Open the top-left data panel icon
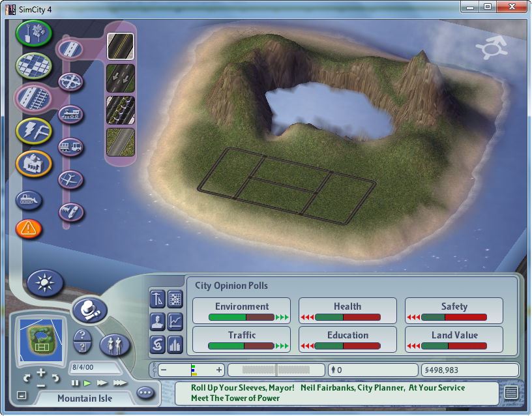Screen dimensions: 532x416 157,299
